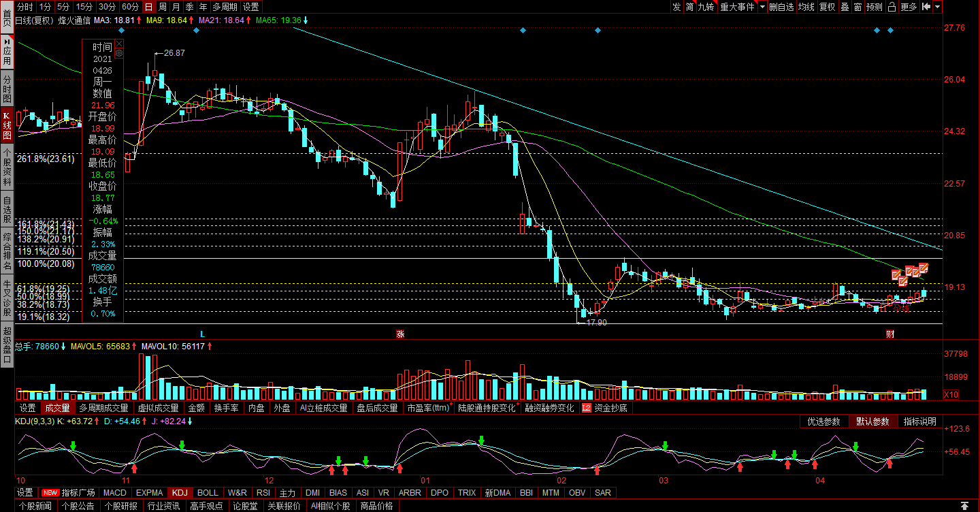Click the L marker on the time axis

(202, 334)
